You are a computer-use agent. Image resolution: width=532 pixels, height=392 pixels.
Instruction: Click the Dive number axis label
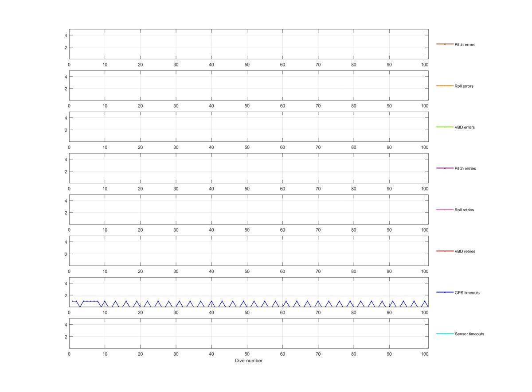(249, 361)
